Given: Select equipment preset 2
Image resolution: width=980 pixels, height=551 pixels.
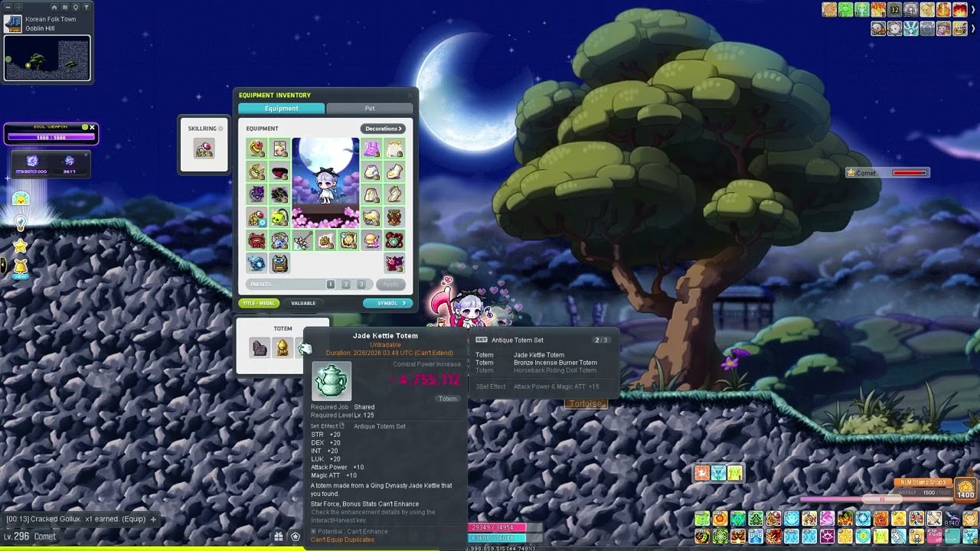Looking at the screenshot, I should coord(346,284).
